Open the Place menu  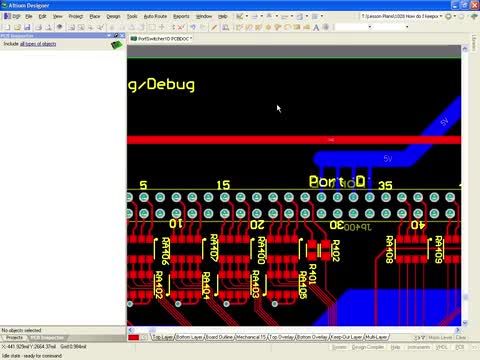tap(95, 16)
